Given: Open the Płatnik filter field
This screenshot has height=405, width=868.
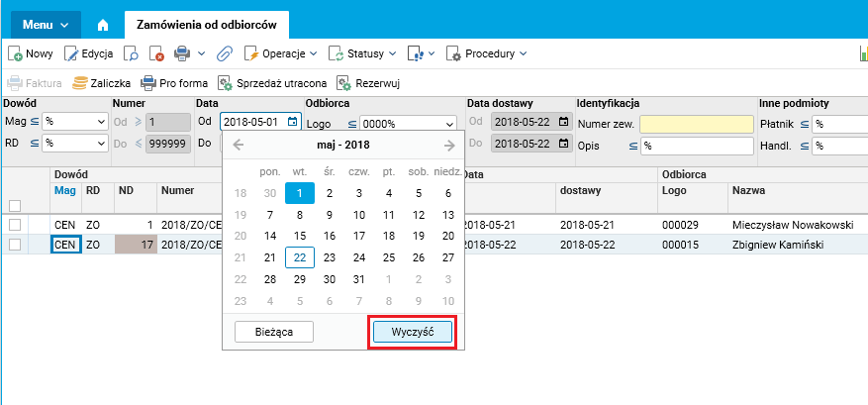Looking at the screenshot, I should coord(839,124).
